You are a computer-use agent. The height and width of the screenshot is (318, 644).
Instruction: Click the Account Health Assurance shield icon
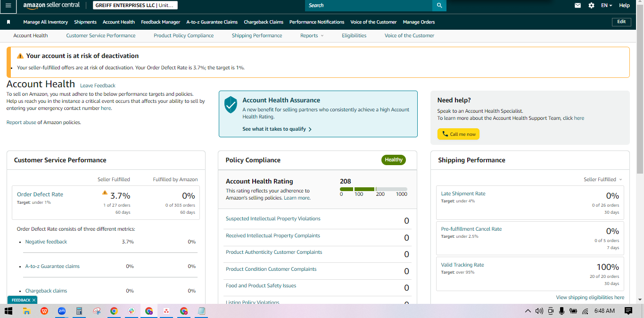pyautogui.click(x=231, y=104)
